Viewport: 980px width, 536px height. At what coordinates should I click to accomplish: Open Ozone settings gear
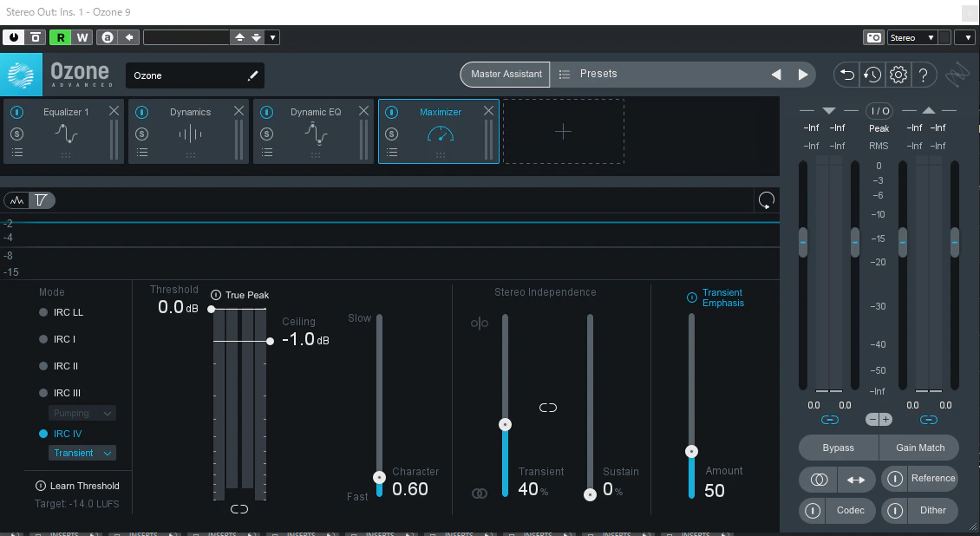[898, 75]
